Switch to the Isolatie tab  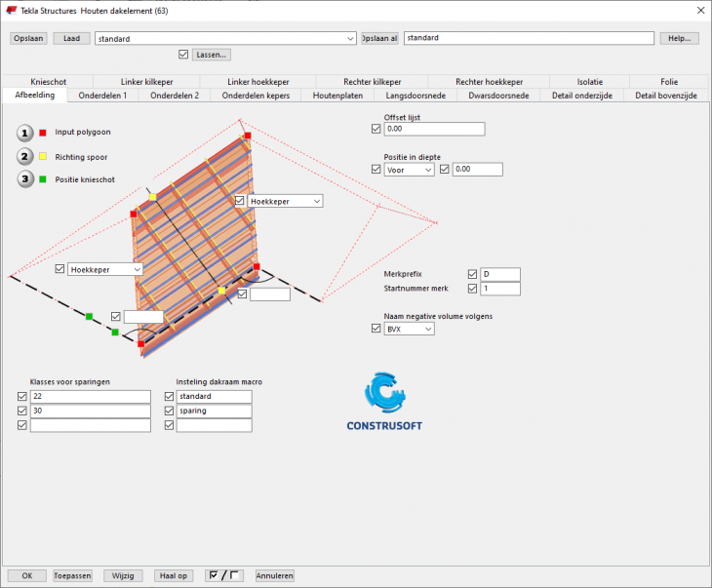click(x=589, y=82)
